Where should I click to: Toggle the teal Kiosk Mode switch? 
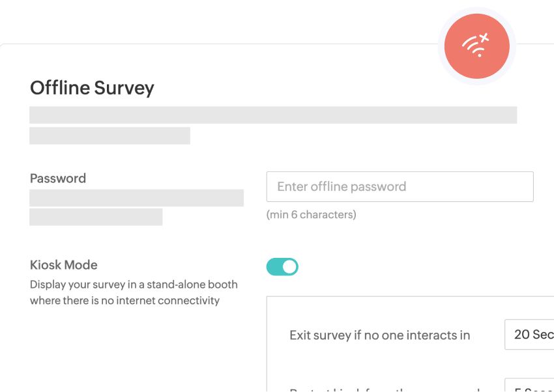[282, 266]
